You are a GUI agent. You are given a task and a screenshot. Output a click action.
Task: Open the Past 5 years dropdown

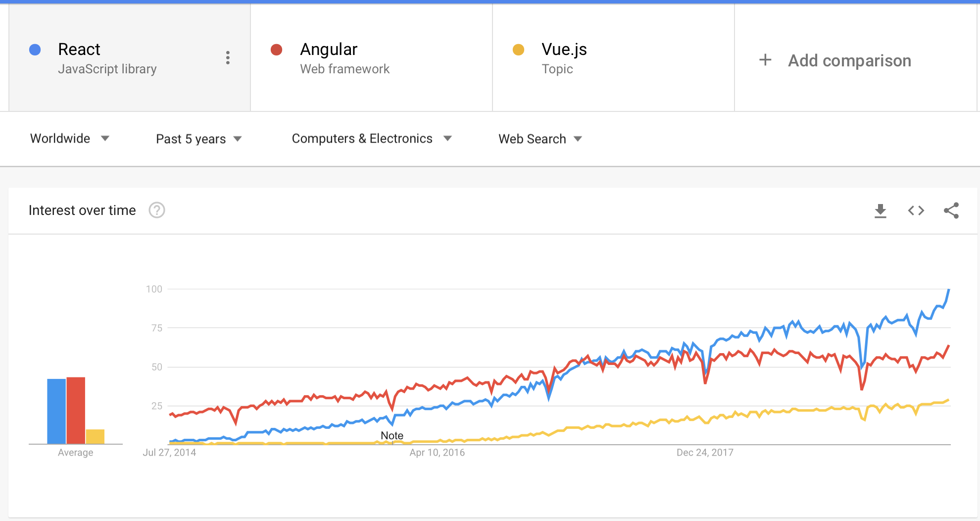coord(199,139)
